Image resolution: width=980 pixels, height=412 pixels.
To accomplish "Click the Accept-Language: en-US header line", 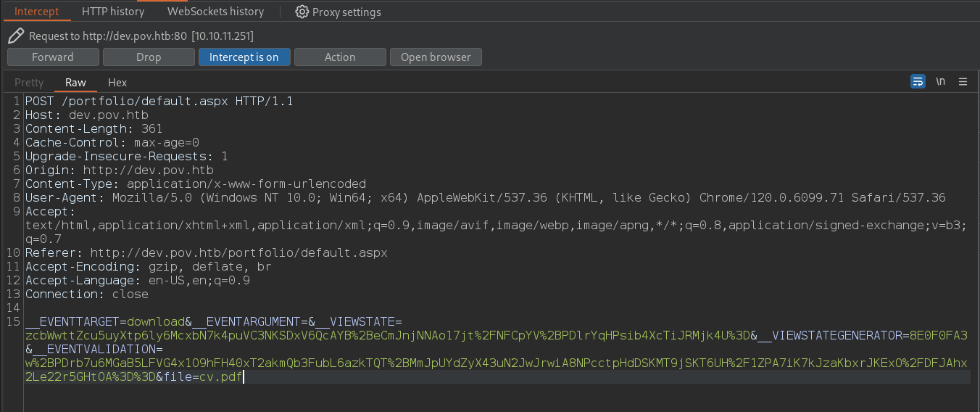I will pyautogui.click(x=138, y=281).
